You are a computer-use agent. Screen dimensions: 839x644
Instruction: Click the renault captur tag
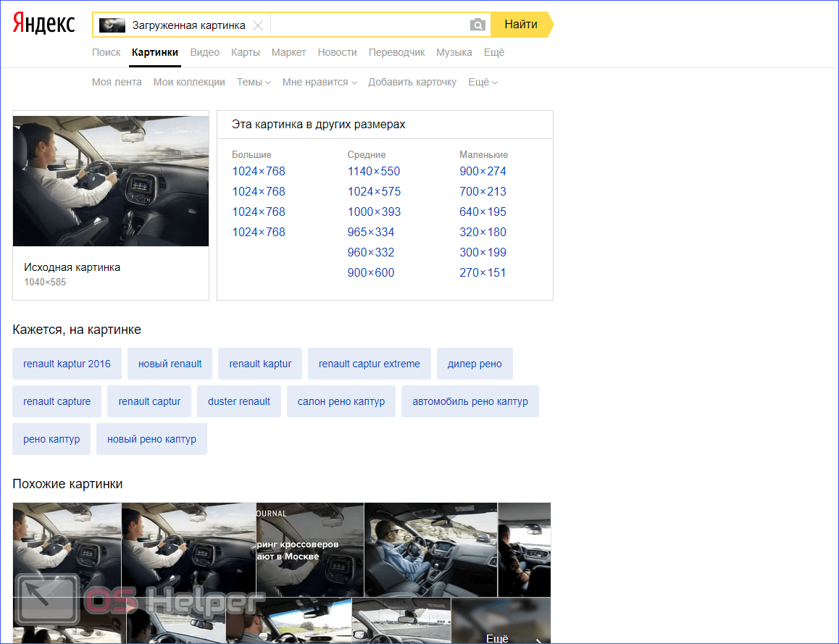[149, 401]
